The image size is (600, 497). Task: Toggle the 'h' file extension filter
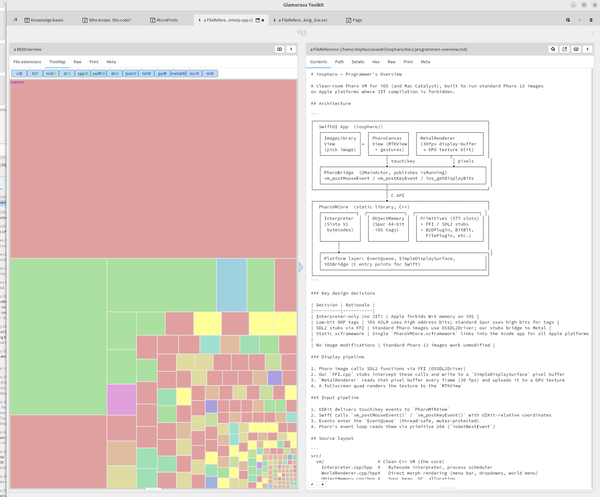tap(35, 73)
